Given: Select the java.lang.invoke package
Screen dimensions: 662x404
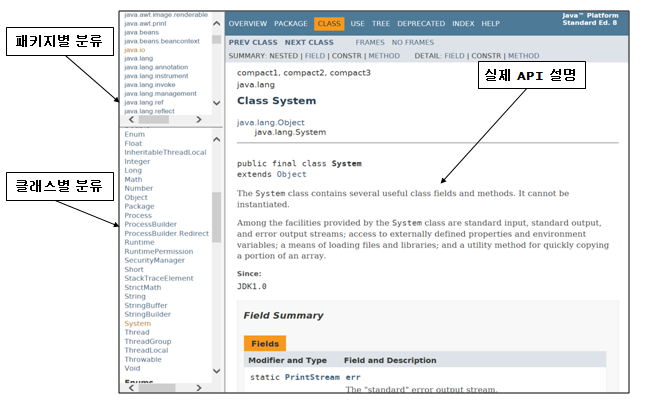Looking at the screenshot, I should click(150, 85).
